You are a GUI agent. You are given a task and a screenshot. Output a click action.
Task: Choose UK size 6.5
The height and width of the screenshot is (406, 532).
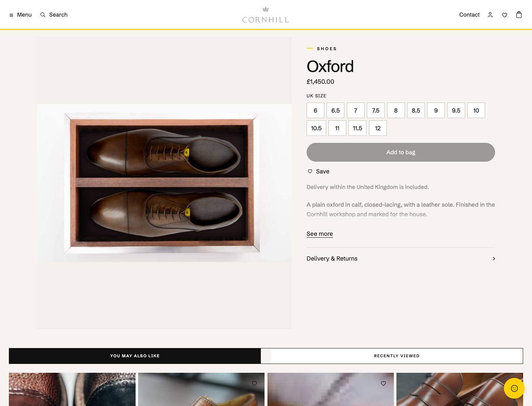[335, 110]
